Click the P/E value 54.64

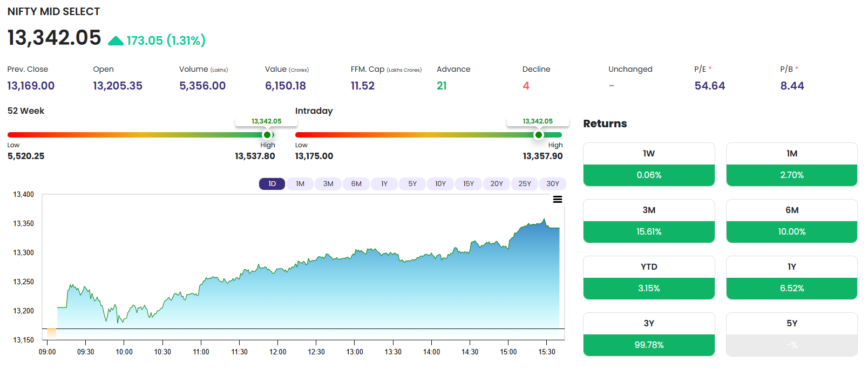coord(710,86)
